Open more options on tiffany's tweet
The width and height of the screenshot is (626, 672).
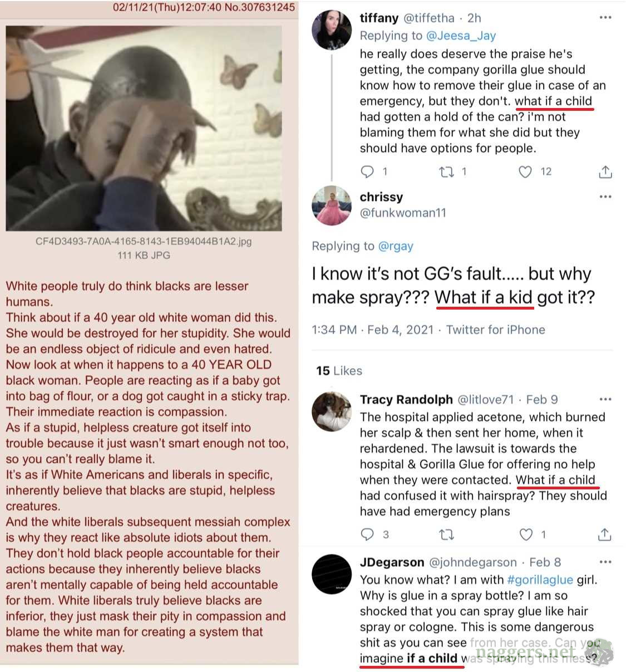coord(605,18)
